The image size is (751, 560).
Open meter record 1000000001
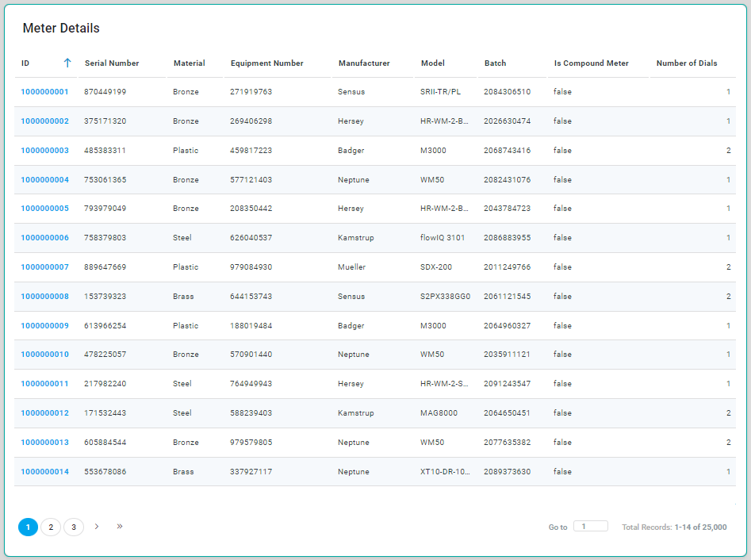pyautogui.click(x=44, y=92)
